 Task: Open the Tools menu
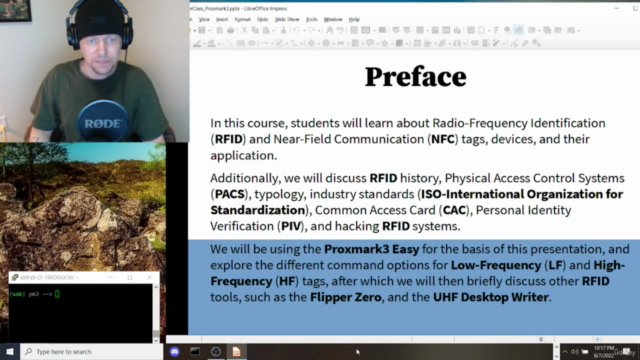(x=311, y=19)
